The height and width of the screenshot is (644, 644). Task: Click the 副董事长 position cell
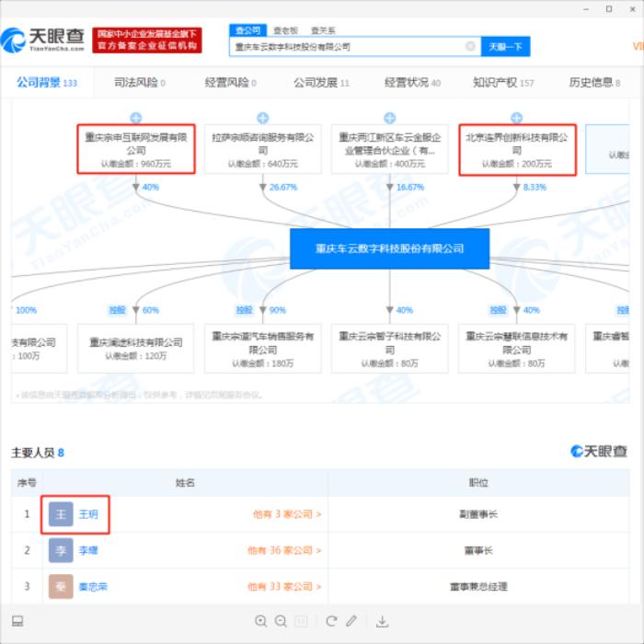pyautogui.click(x=478, y=514)
